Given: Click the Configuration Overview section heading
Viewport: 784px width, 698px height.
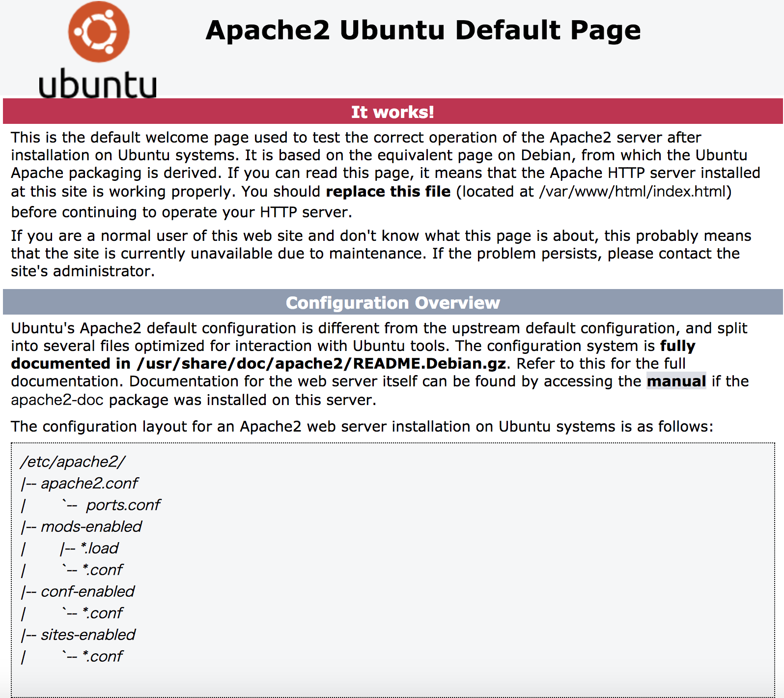Looking at the screenshot, I should tap(392, 302).
